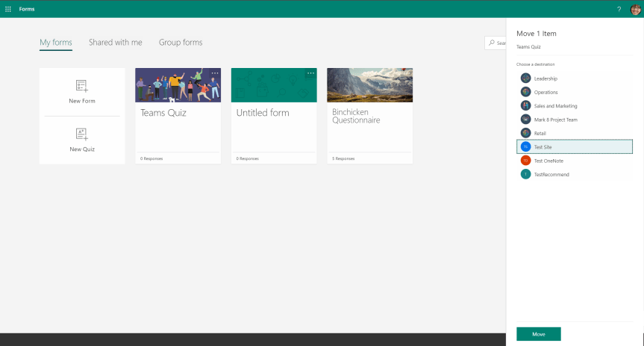Viewport: 644px width, 346px height.
Task: Click the New Quiz icon
Action: [x=82, y=135]
